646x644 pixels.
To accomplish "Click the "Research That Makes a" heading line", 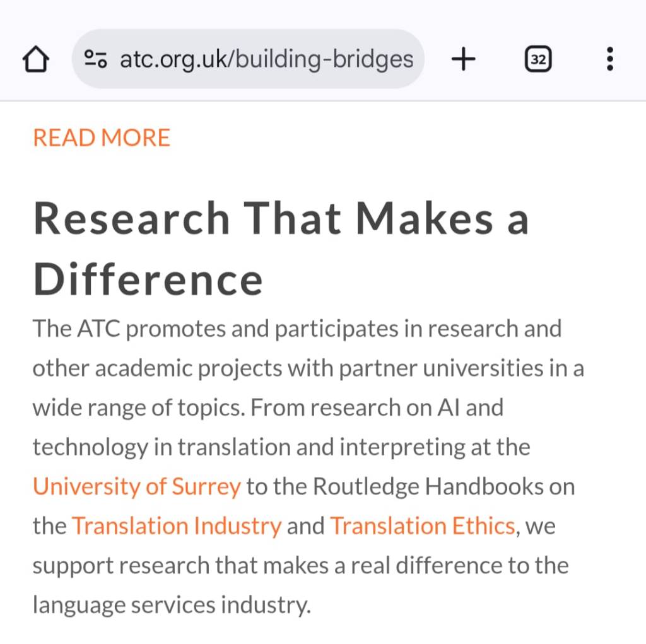I will 281,218.
